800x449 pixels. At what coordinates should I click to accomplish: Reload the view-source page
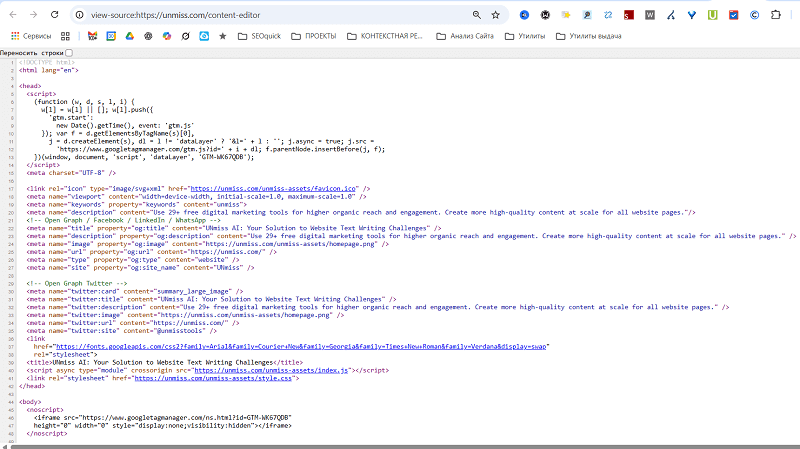[55, 15]
